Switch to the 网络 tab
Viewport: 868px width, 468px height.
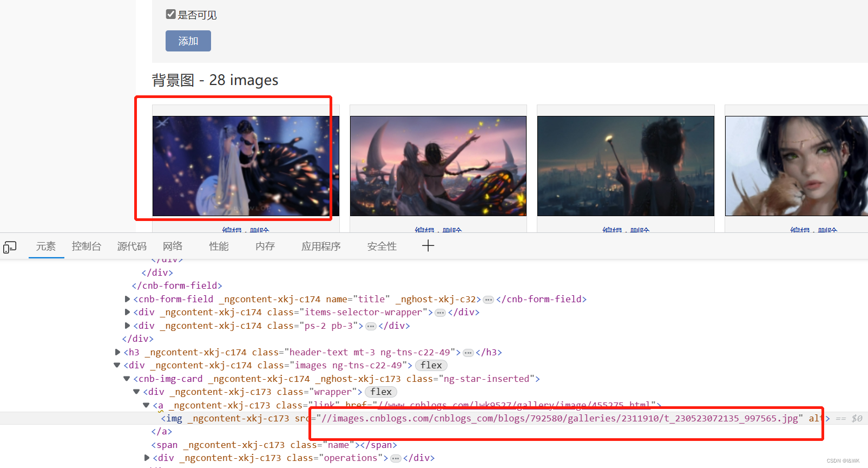pyautogui.click(x=173, y=246)
